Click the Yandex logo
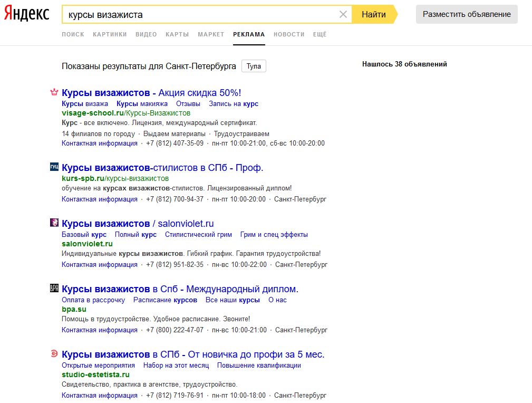Image resolution: width=532 pixels, height=403 pixels. pyautogui.click(x=26, y=14)
